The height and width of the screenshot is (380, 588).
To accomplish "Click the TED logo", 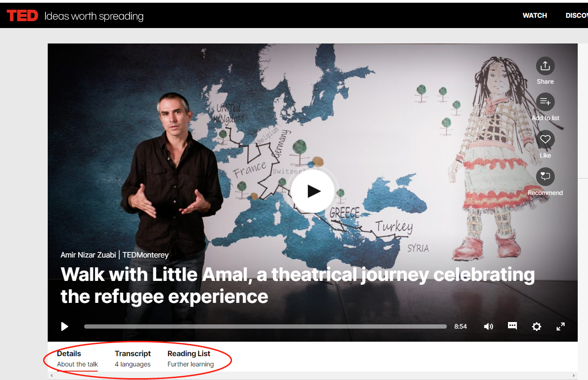I will pyautogui.click(x=22, y=16).
